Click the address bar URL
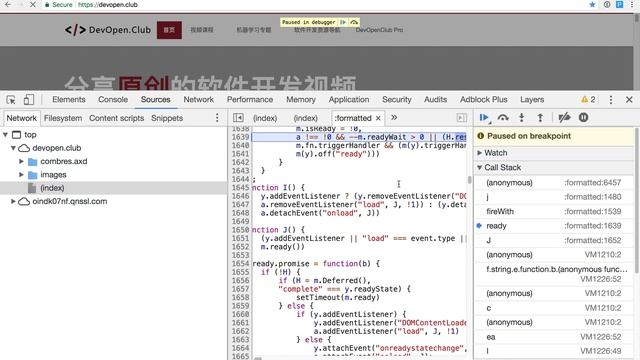This screenshot has width=640, height=360. (x=107, y=4)
